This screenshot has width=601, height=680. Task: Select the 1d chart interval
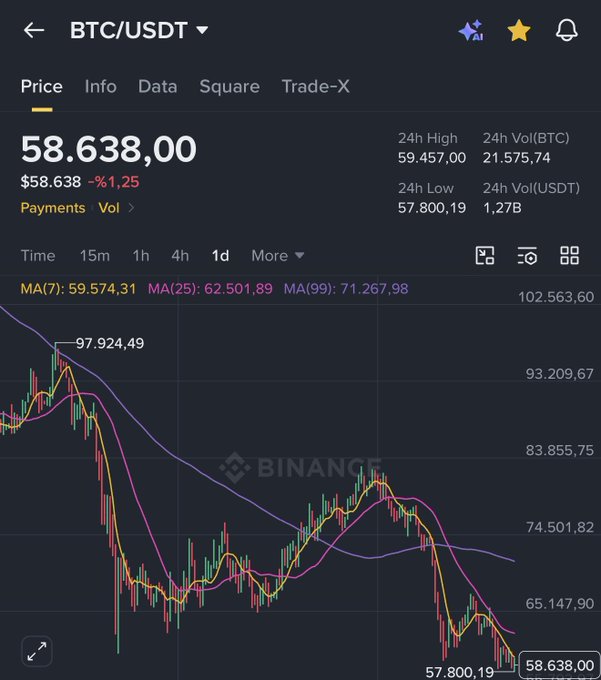pyautogui.click(x=220, y=255)
